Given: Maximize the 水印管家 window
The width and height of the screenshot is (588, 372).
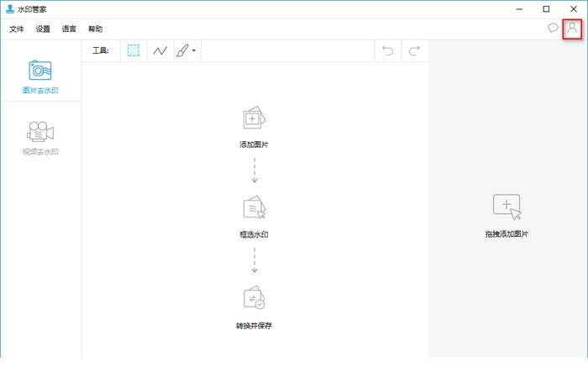Looking at the screenshot, I should pyautogui.click(x=546, y=8).
